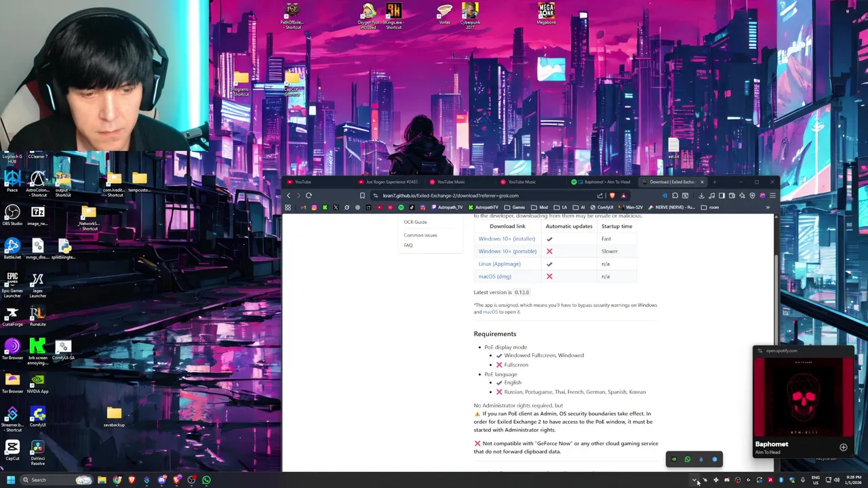The image size is (868, 488).
Task: Open the Vortex desktop icon
Action: pyautogui.click(x=445, y=14)
